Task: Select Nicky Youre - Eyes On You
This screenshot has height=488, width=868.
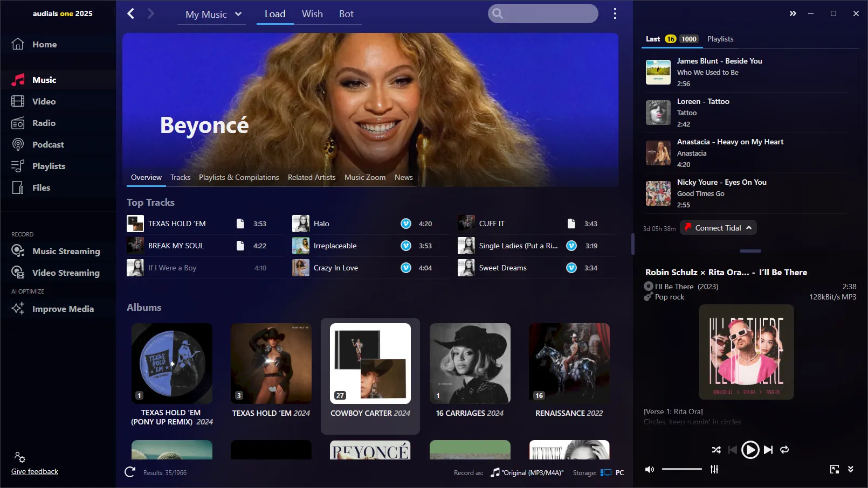Action: point(746,193)
